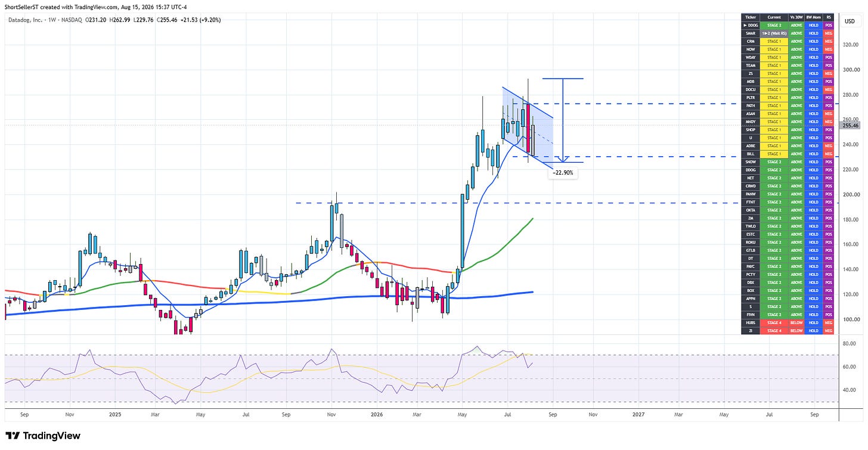Select the TWLO ticker cell

(x=751, y=226)
